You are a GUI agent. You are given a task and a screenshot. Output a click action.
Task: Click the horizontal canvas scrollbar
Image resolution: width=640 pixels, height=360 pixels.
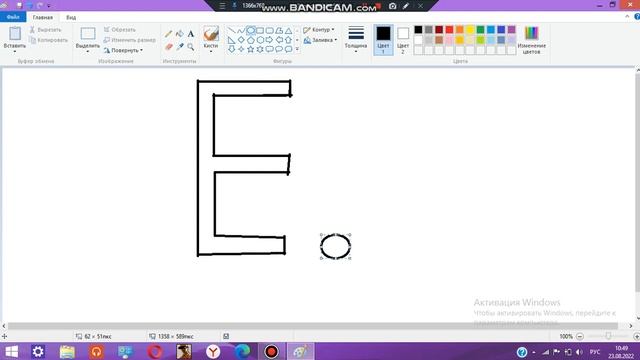pyautogui.click(x=313, y=326)
